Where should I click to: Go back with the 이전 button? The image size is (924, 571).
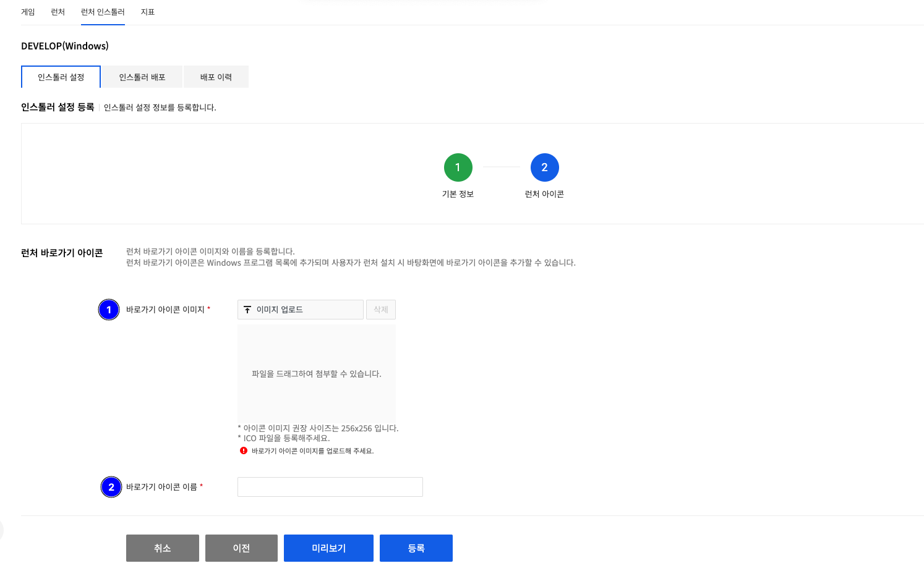[241, 548]
